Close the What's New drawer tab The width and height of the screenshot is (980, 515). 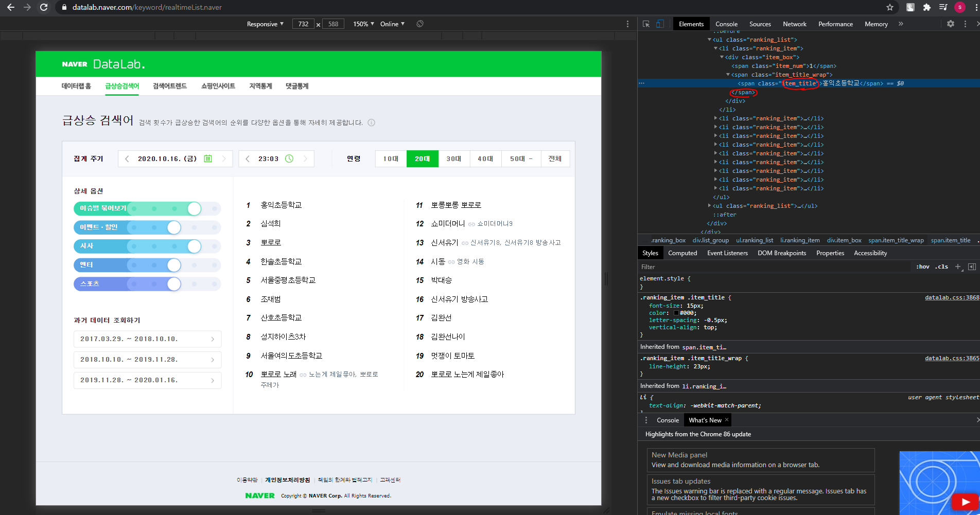pyautogui.click(x=727, y=420)
